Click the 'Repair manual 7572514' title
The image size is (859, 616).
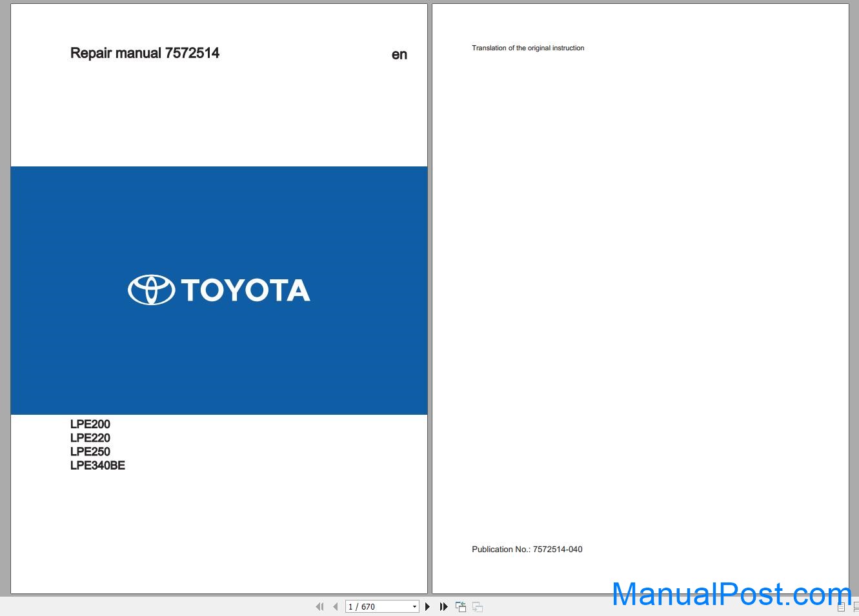145,54
